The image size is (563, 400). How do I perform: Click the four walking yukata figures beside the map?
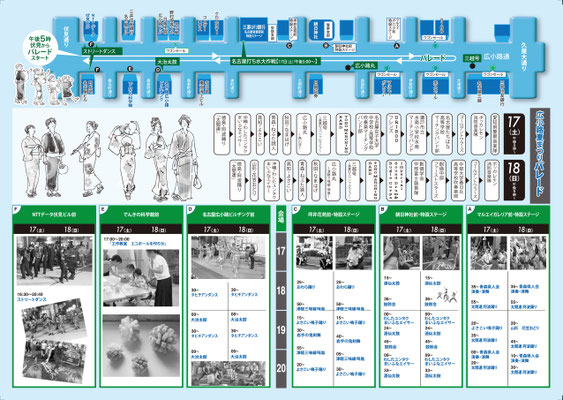pos(46,84)
